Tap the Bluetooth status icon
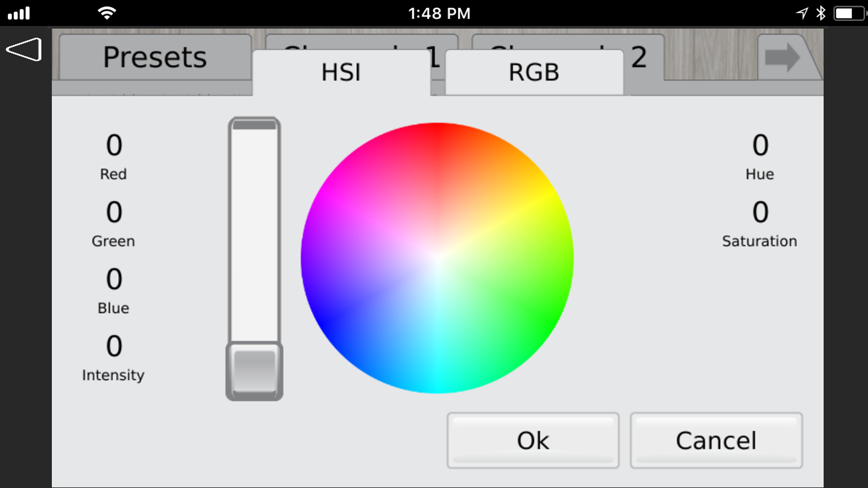868x488 pixels. pyautogui.click(x=821, y=13)
